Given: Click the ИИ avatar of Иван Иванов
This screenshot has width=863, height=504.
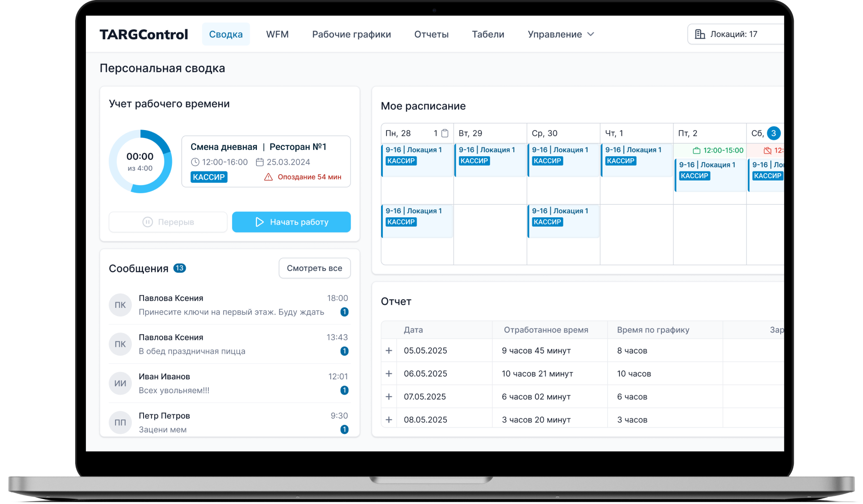Looking at the screenshot, I should tap(120, 383).
